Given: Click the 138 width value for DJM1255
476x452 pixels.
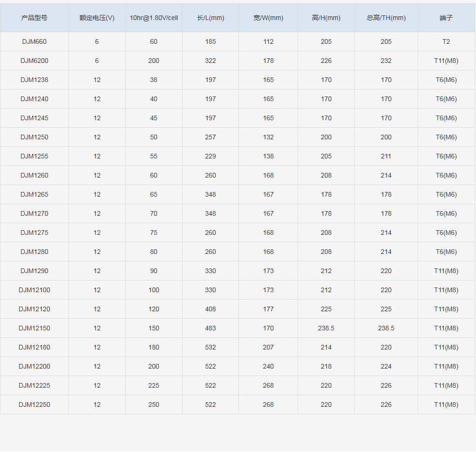Looking at the screenshot, I should (x=268, y=157).
